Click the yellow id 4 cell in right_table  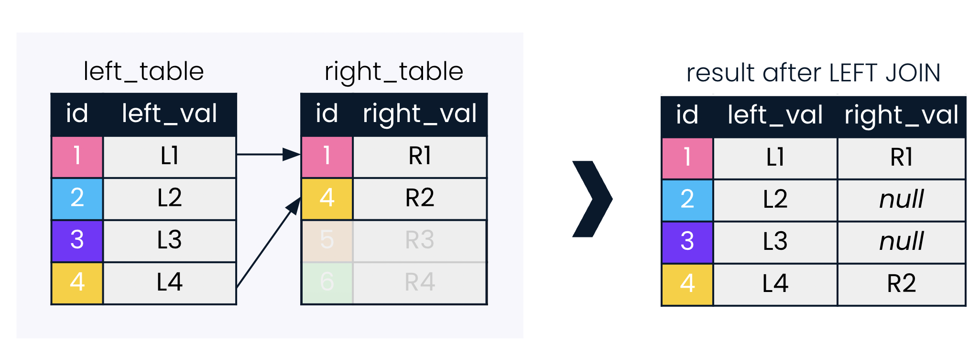[x=327, y=198]
